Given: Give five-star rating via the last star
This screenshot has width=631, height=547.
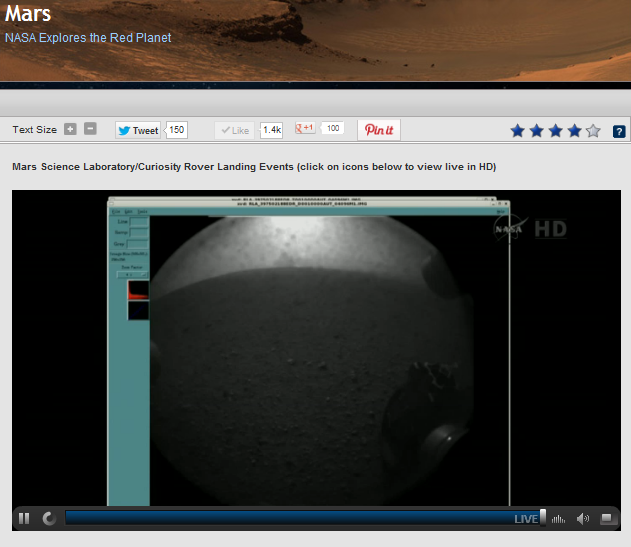Looking at the screenshot, I should tap(593, 131).
